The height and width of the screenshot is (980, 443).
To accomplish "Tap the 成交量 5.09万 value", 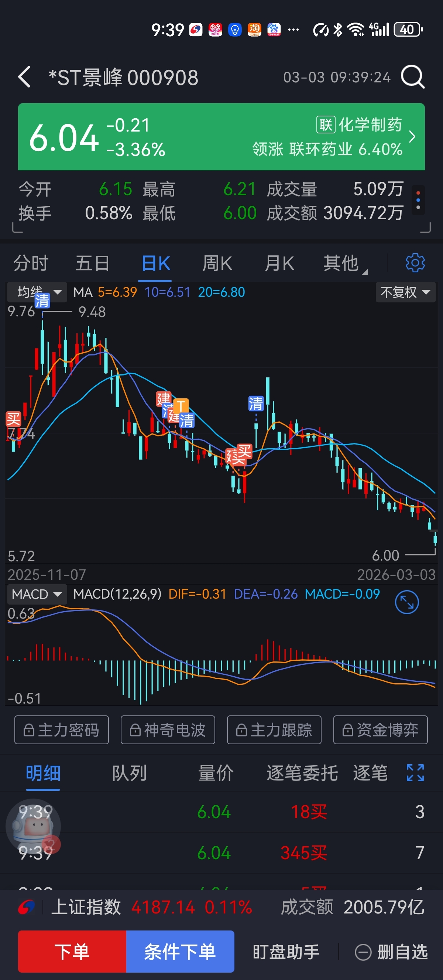I will click(378, 189).
